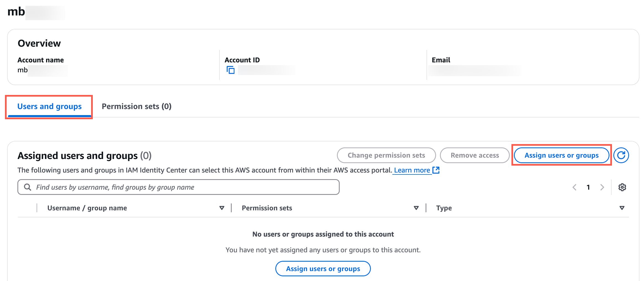Click the Account ID label

click(x=242, y=60)
